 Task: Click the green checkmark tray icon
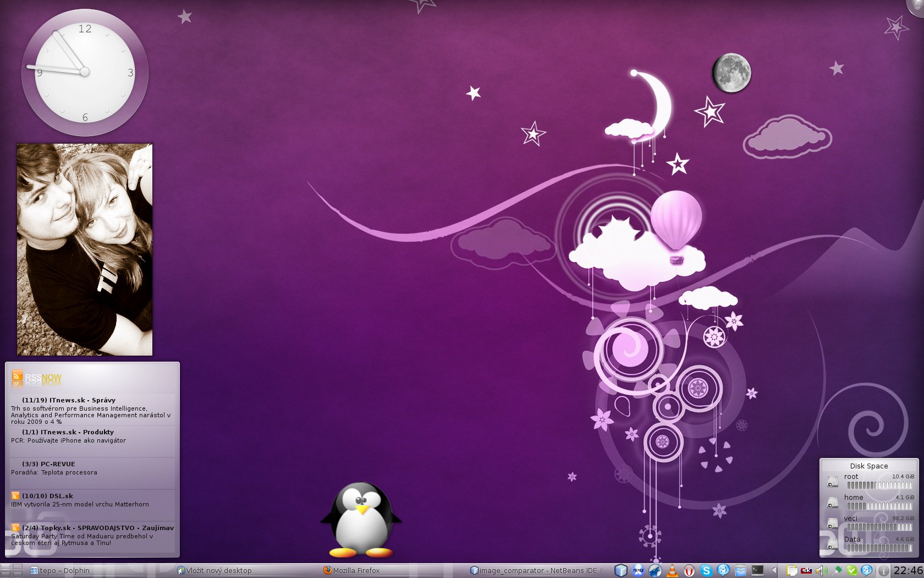[851, 571]
